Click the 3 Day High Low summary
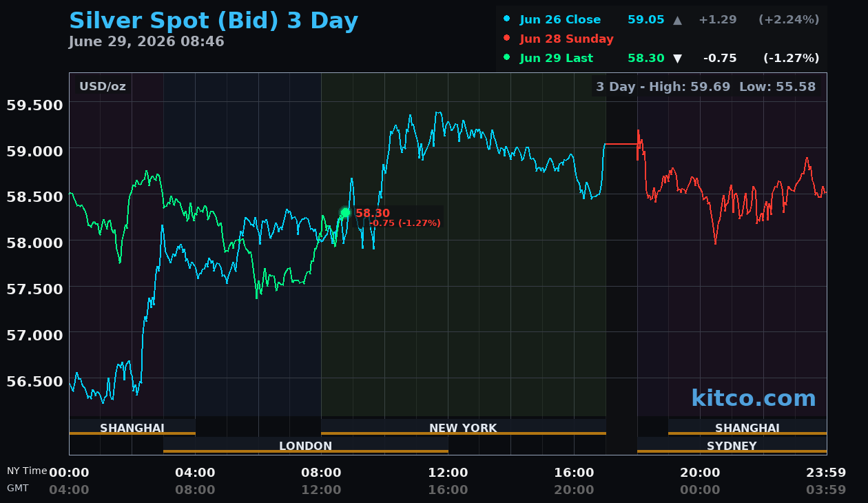The image size is (868, 503). tap(705, 87)
